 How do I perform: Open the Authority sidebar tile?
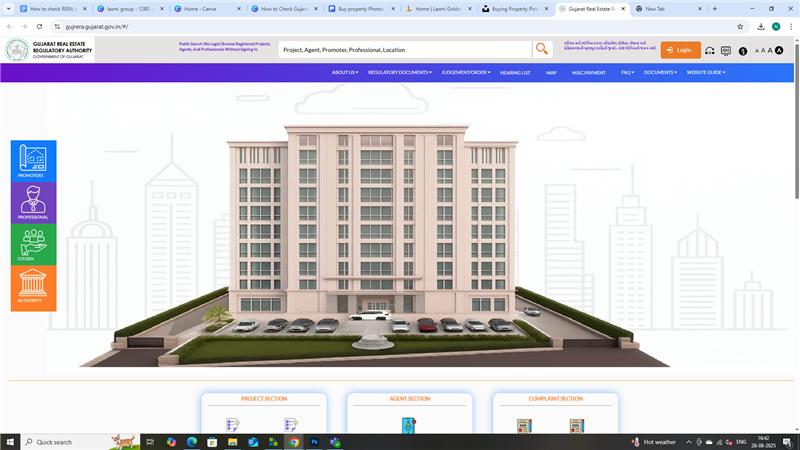click(x=33, y=288)
